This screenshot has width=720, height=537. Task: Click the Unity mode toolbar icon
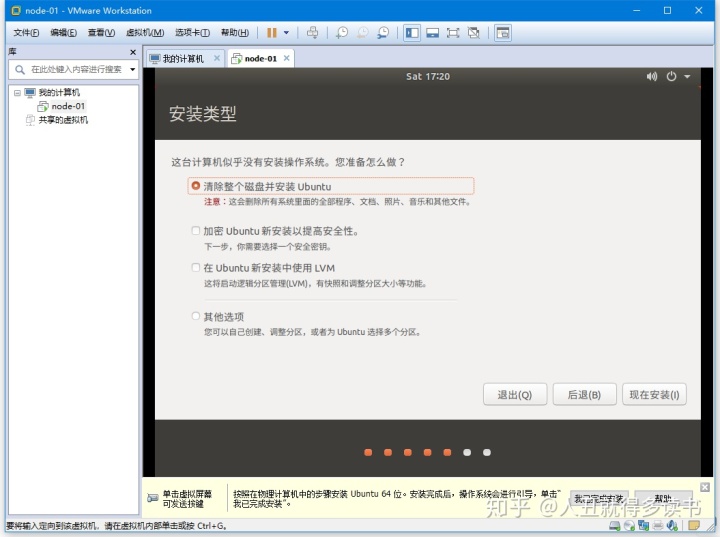[x=474, y=33]
